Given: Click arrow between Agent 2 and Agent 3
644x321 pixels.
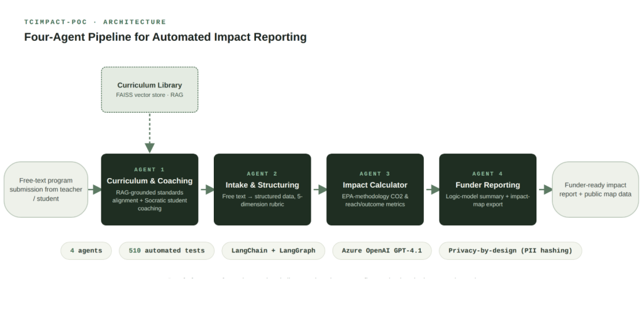Looking at the screenshot, I should click(320, 189).
